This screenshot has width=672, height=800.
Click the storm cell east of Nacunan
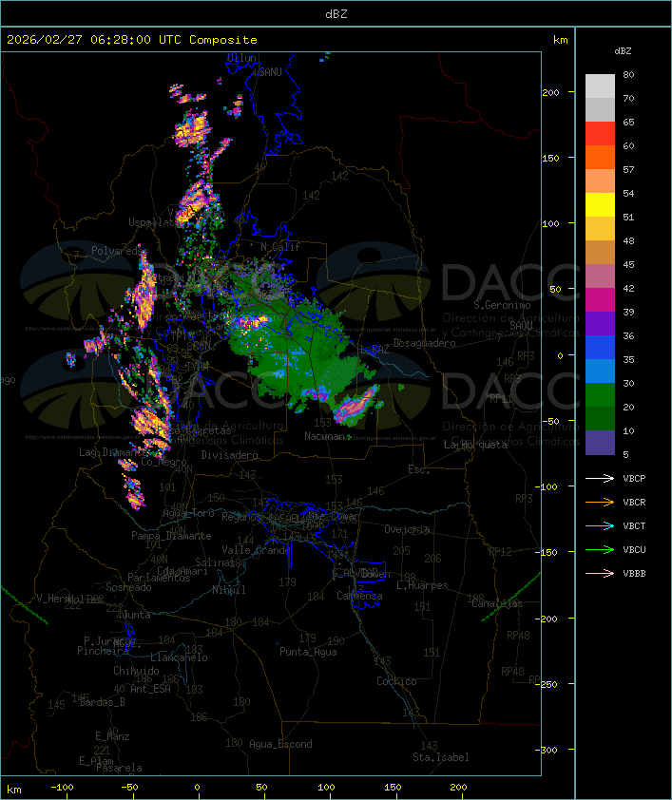[355, 405]
